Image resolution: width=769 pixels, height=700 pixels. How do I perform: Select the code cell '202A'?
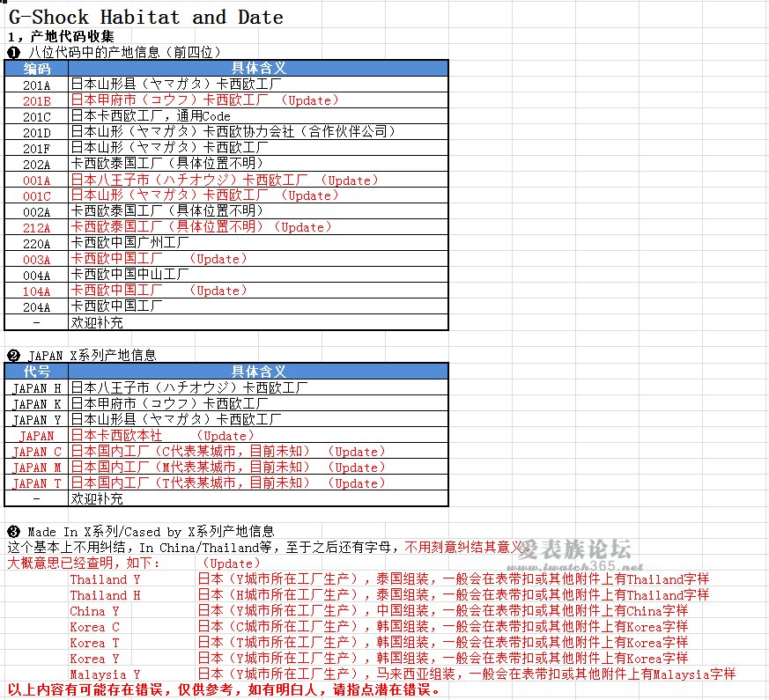coord(36,165)
